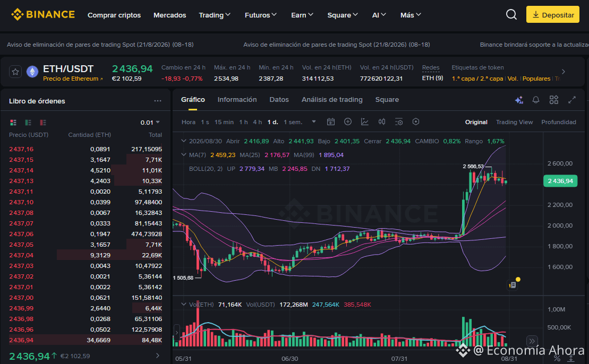Collapse the candle OHLC info row
Viewport: 589px width, 364px height.
point(184,141)
